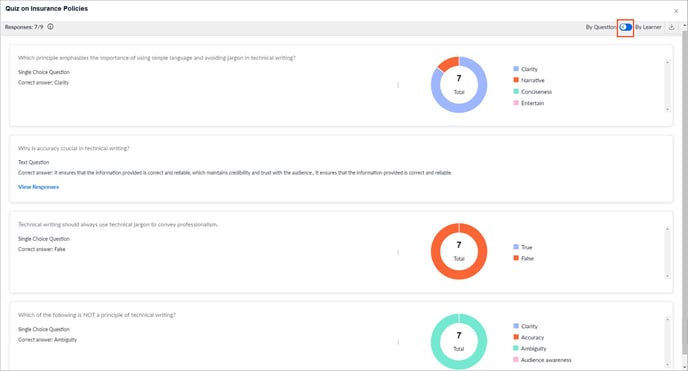The width and height of the screenshot is (688, 371).
Task: Click 'Correct answer: Clarity' text
Action: [x=43, y=82]
